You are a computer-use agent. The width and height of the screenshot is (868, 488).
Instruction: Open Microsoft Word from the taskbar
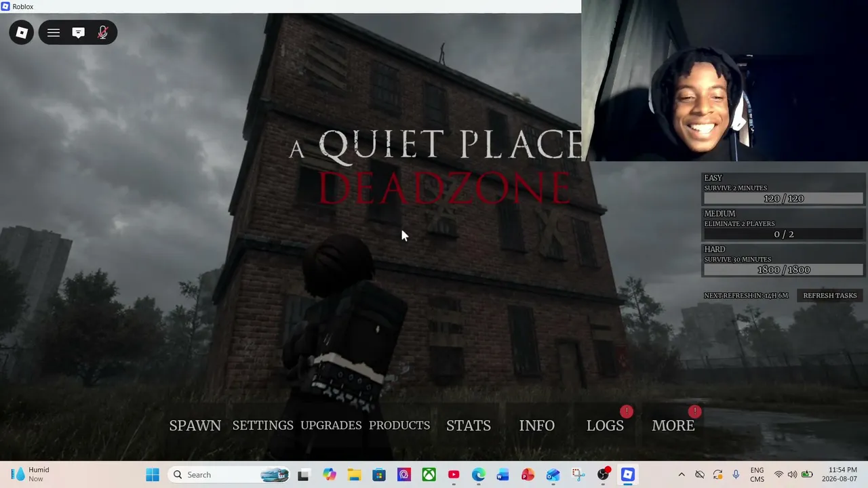[x=502, y=475]
